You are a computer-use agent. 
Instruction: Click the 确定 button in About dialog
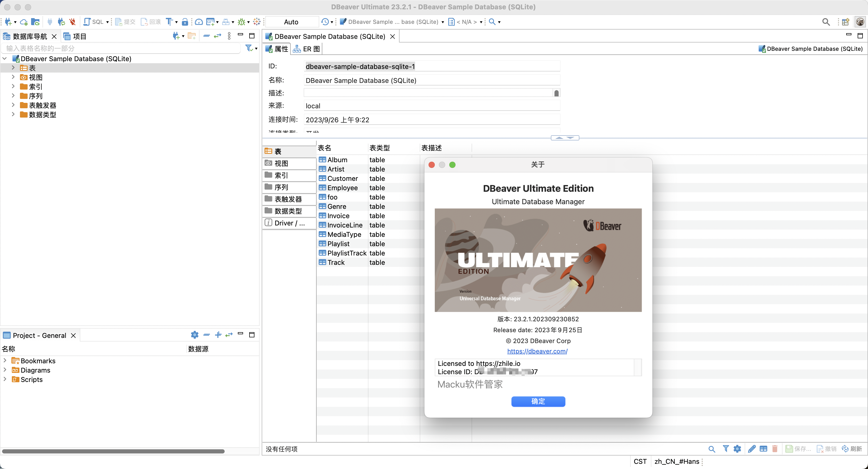tap(538, 401)
